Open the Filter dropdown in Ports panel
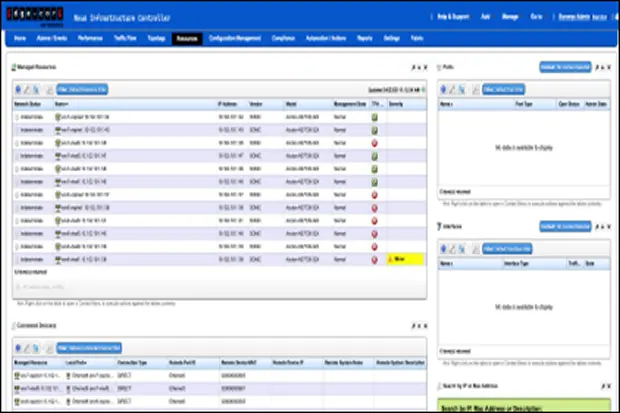The height and width of the screenshot is (413, 620). [x=504, y=90]
